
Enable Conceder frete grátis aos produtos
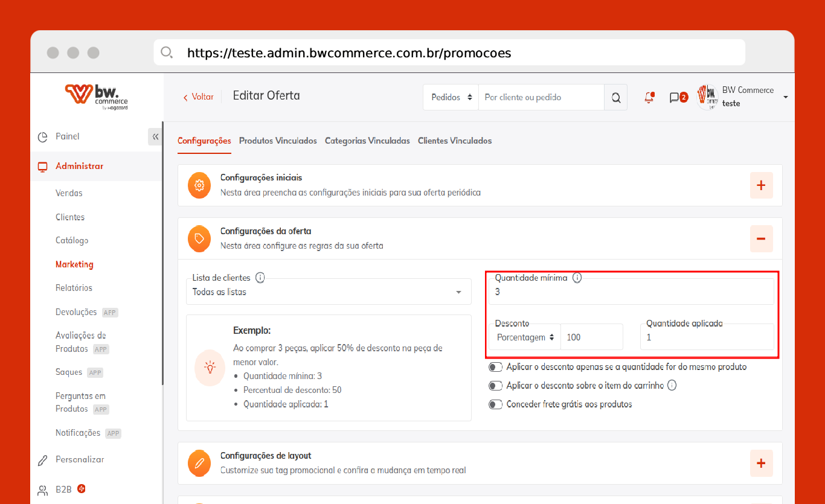496,404
